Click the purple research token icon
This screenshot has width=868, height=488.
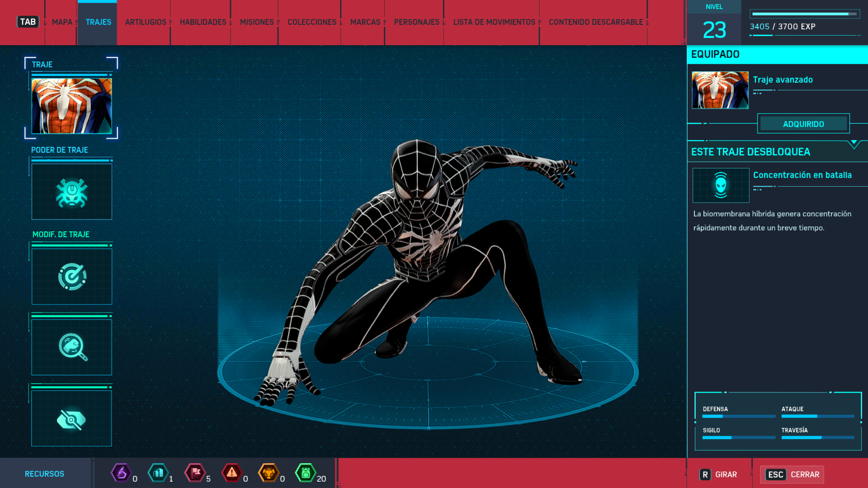(121, 473)
